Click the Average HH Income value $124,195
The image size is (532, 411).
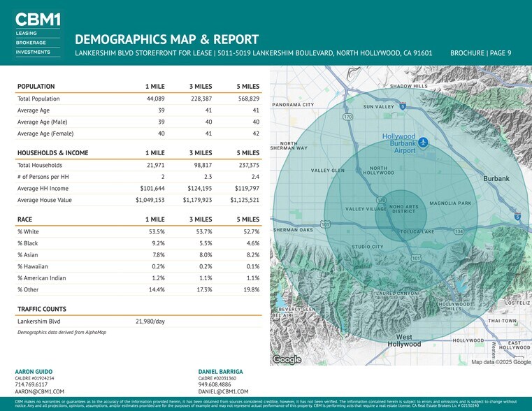click(200, 188)
